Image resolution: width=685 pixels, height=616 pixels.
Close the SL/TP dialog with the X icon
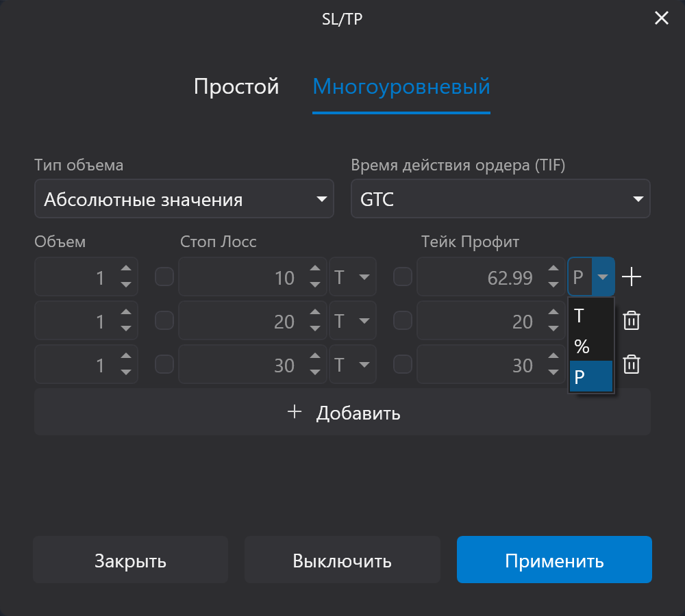pos(661,18)
